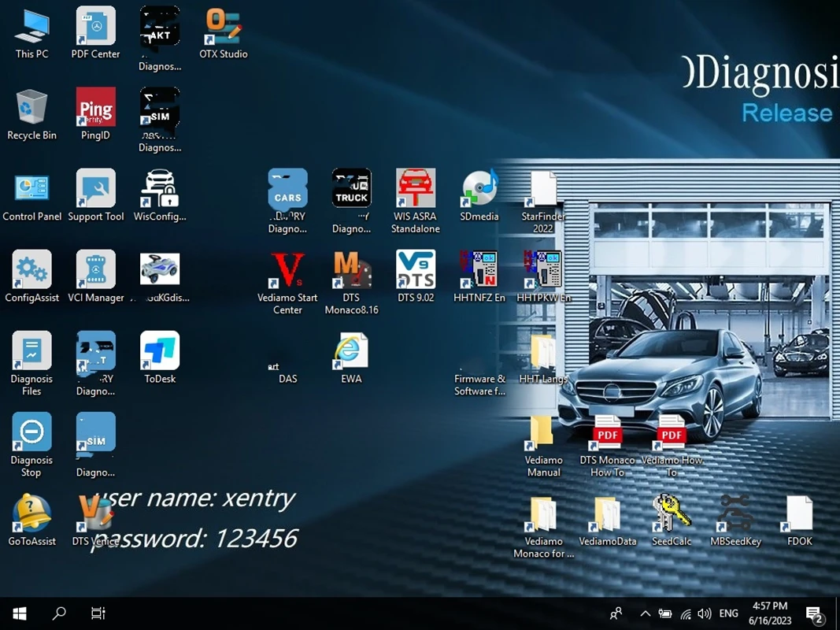Open the taskbar volume control
840x630 pixels.
click(x=704, y=613)
